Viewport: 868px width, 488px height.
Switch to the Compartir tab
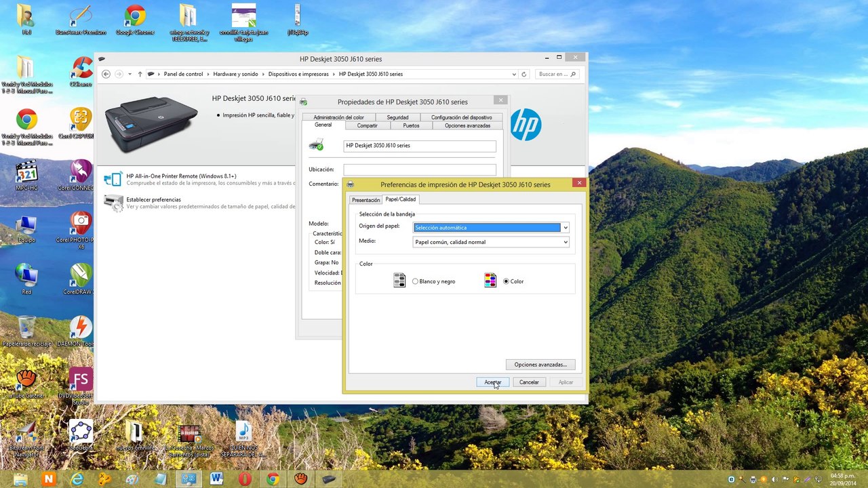pyautogui.click(x=368, y=125)
